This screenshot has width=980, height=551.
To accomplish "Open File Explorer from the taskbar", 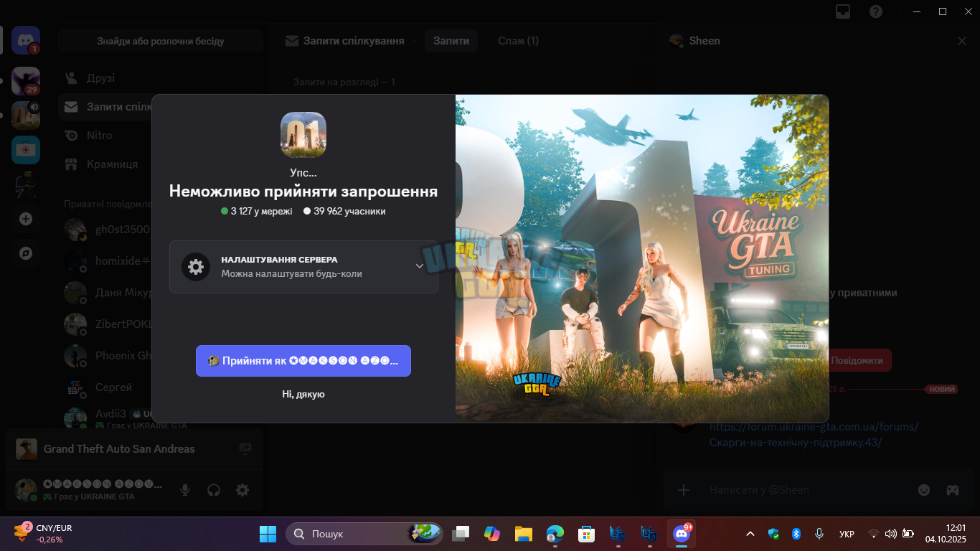I will (x=523, y=534).
